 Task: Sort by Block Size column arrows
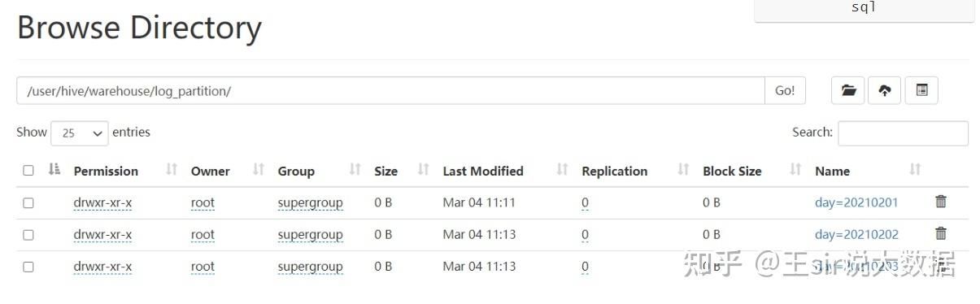tap(795, 170)
